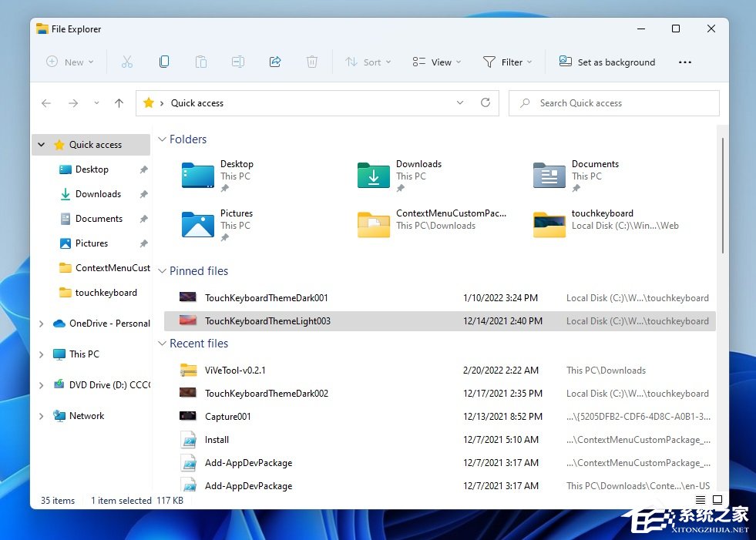
Task: Open the View dropdown
Action: click(436, 62)
